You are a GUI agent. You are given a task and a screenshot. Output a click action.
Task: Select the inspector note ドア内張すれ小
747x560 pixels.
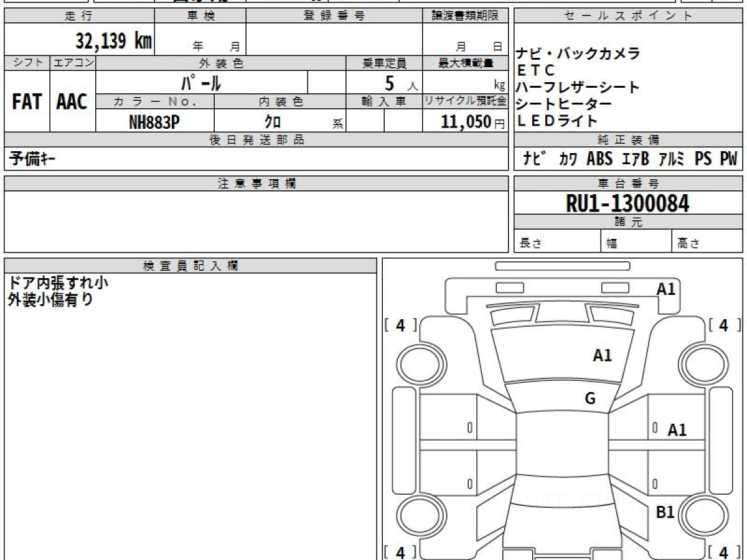[x=57, y=282]
